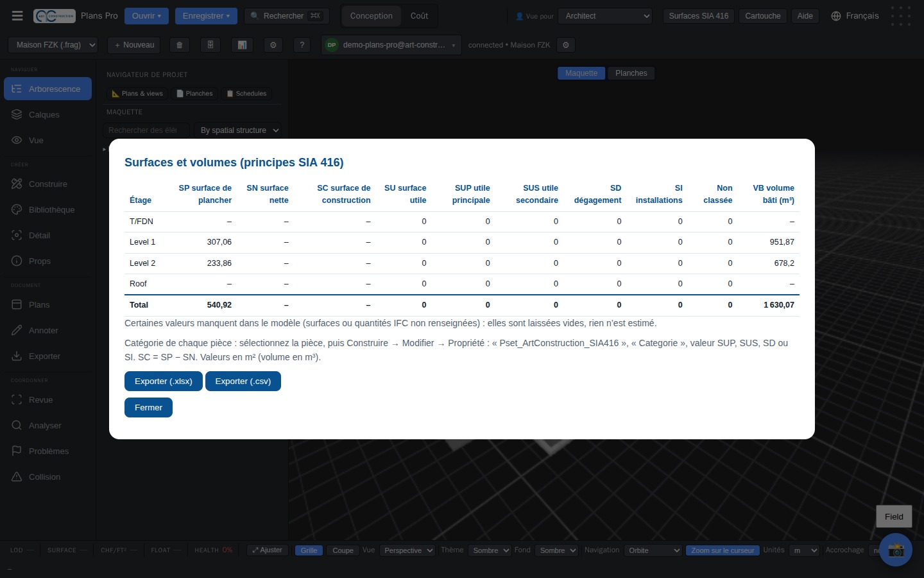Open Bibliothèque in the sidebar

pos(48,210)
